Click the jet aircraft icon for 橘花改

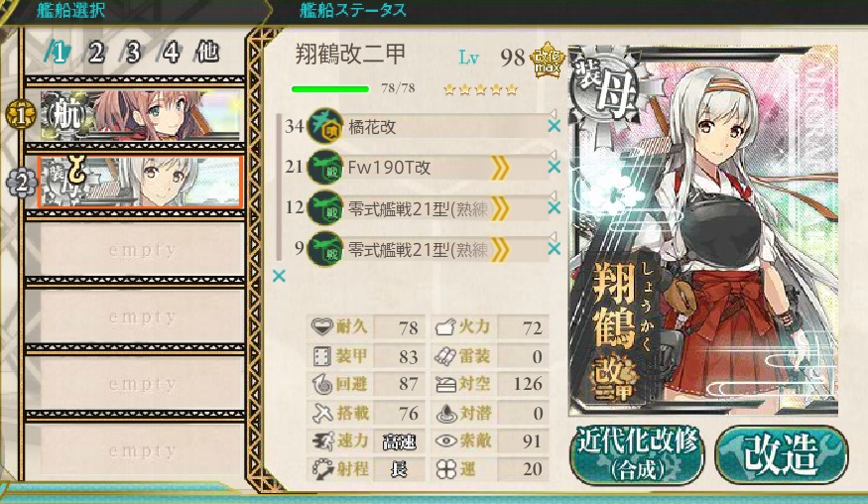point(325,126)
